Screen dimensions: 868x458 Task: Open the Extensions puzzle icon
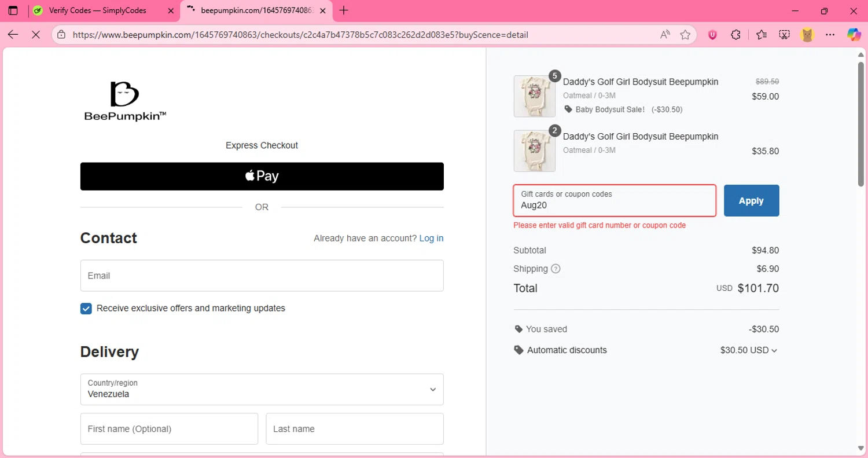735,35
